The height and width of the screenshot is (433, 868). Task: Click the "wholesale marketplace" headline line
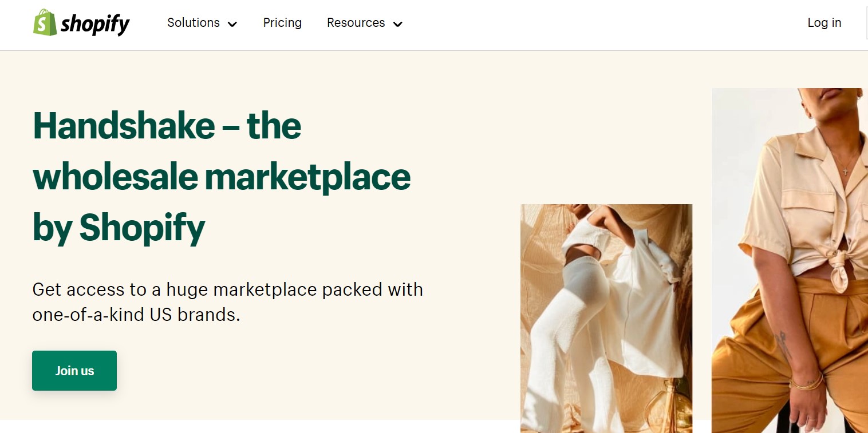pos(222,177)
